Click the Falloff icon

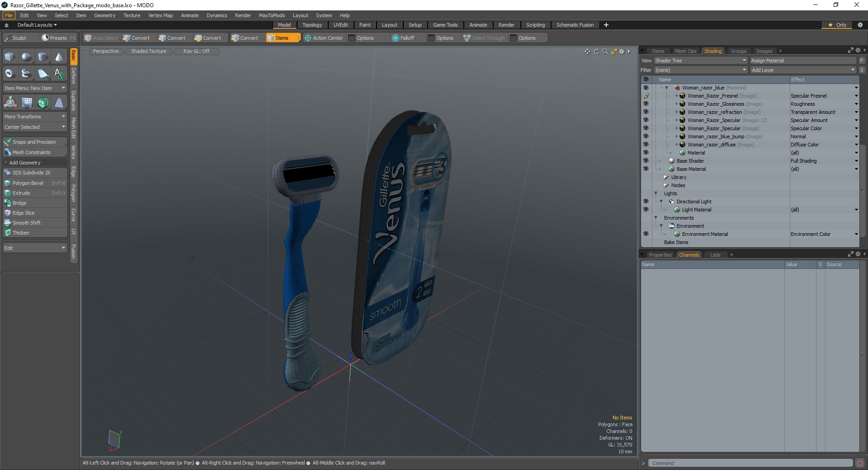tap(396, 38)
